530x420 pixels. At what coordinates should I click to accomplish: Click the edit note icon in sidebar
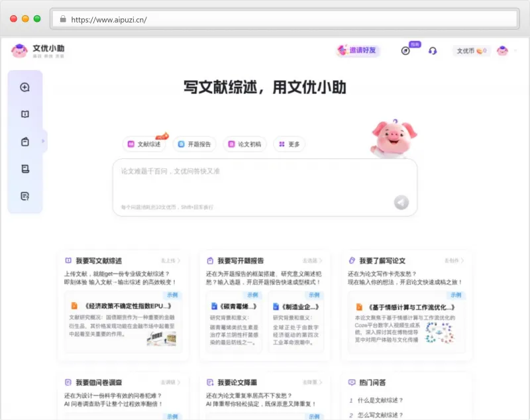coord(25,196)
